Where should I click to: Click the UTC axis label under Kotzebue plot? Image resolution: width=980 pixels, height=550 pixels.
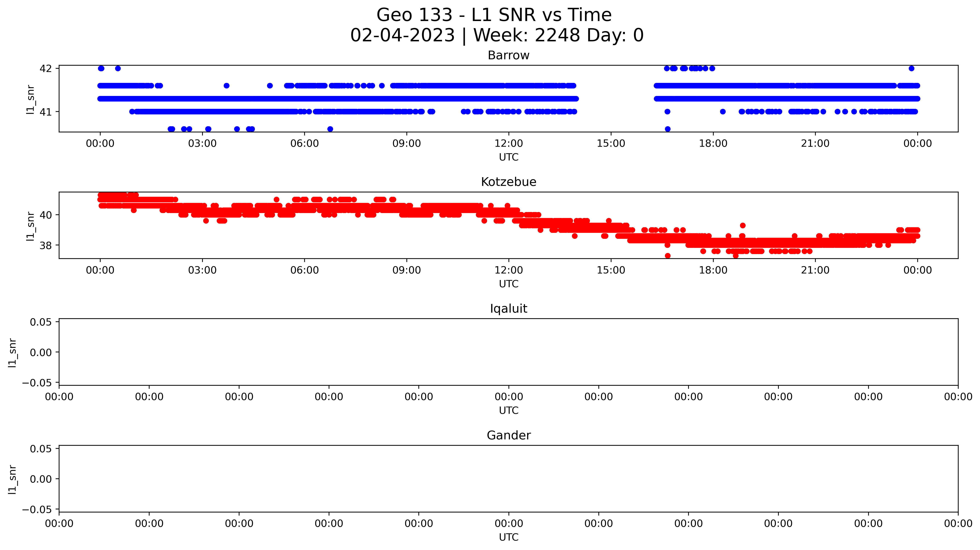[x=509, y=284]
